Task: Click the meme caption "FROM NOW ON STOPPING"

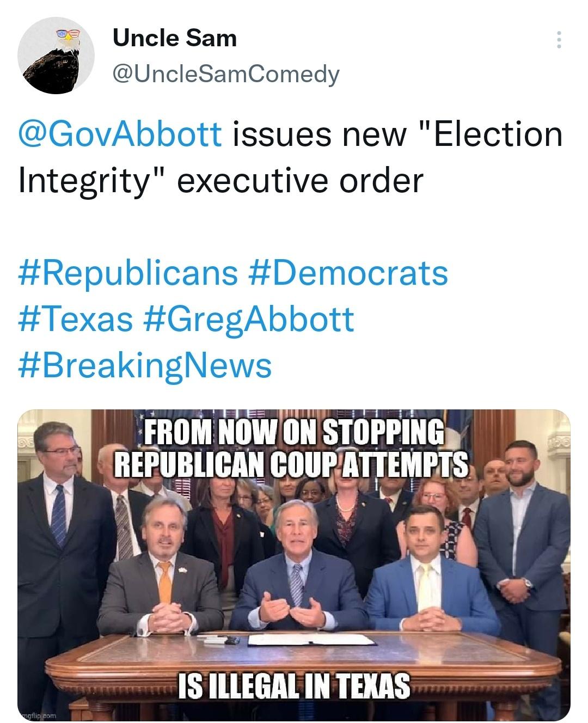Action: [x=293, y=432]
